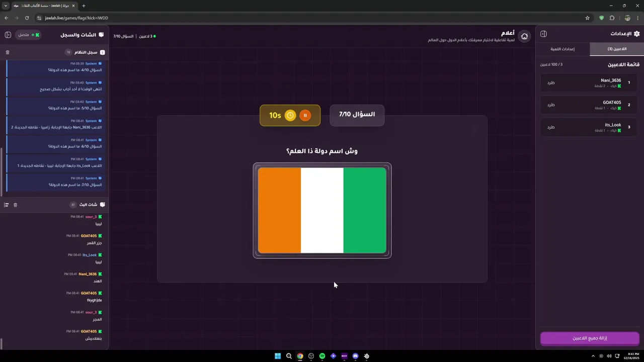Kick player GOAT405 with طرد

point(551,105)
